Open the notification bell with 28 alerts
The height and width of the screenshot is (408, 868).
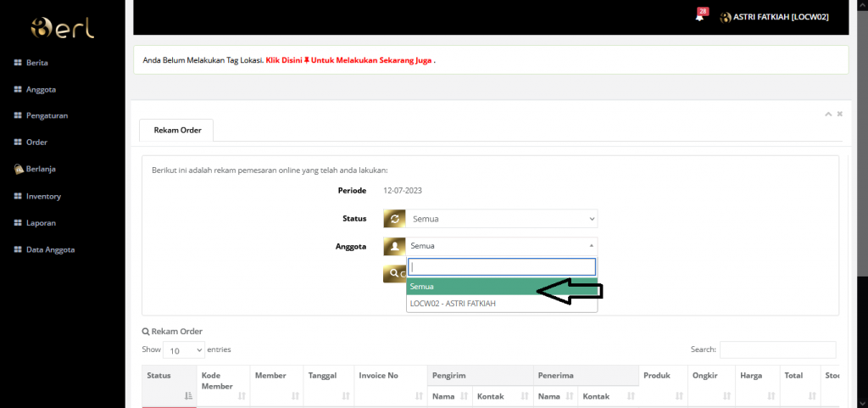(699, 17)
